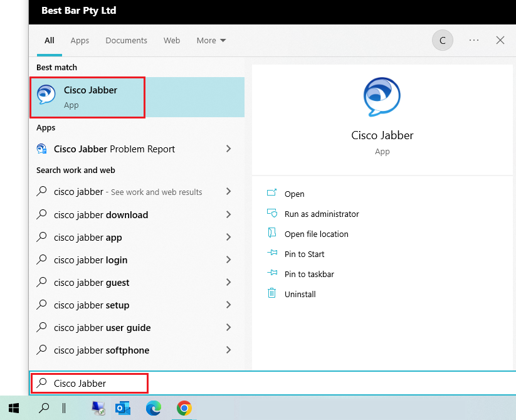Select 'cisco jabber setup' suggestion text
Screen dimensions: 516x420
(92, 305)
